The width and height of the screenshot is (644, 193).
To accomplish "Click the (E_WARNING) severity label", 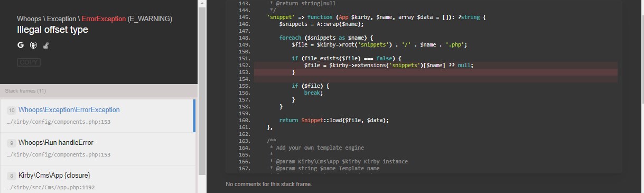I will [x=150, y=19].
